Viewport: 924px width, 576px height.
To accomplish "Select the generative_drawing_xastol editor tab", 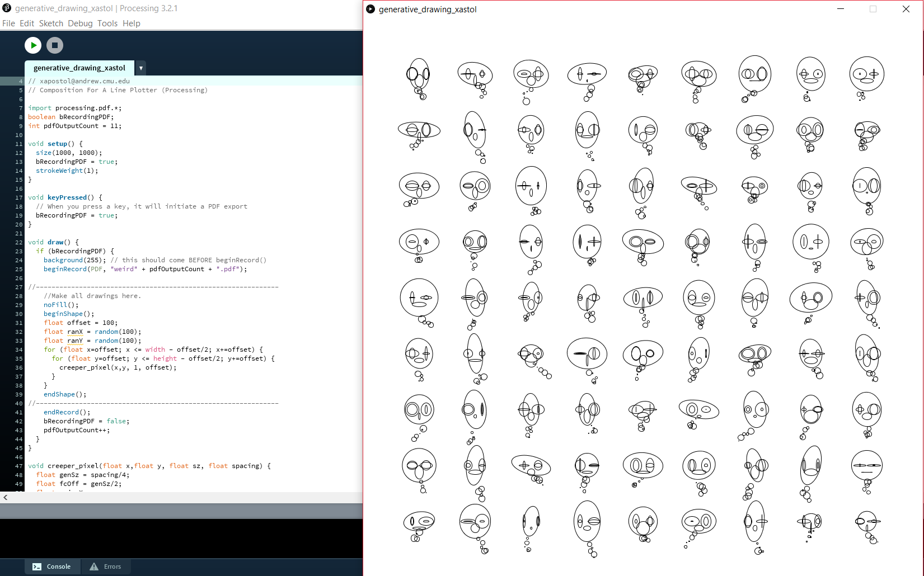I will click(79, 68).
